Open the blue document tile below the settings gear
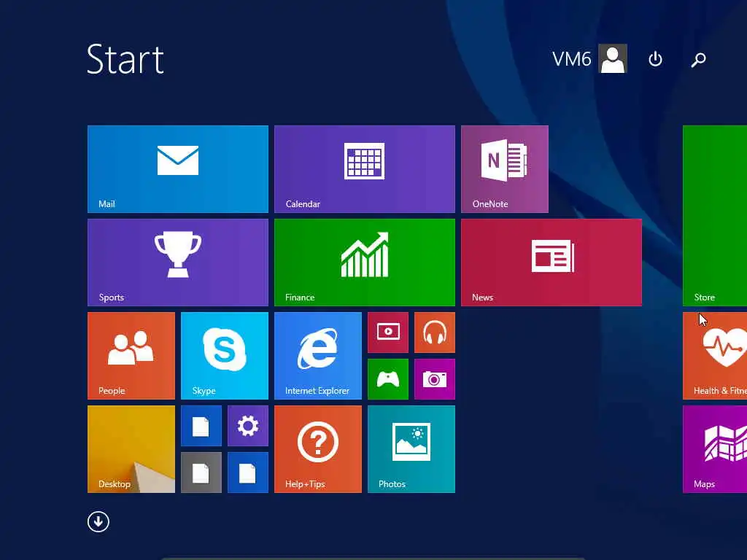 [x=248, y=472]
